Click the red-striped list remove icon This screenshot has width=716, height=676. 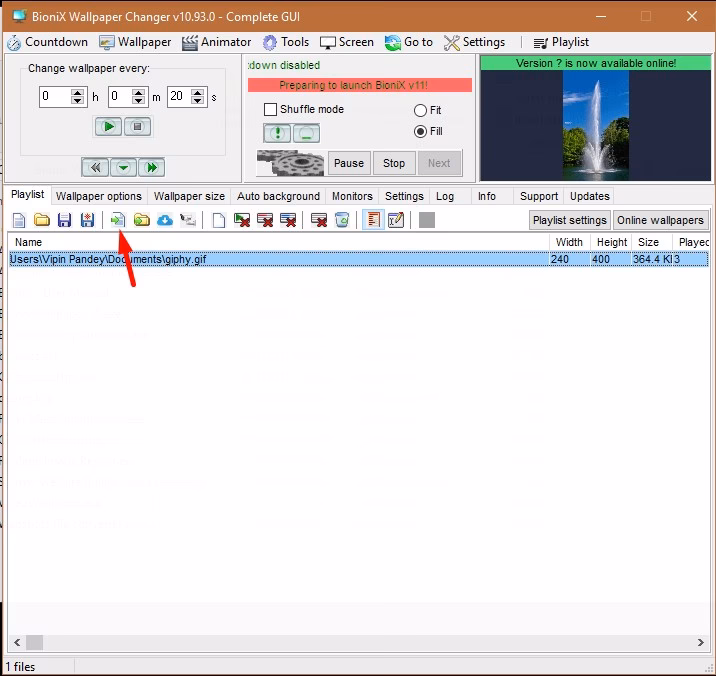pos(265,221)
